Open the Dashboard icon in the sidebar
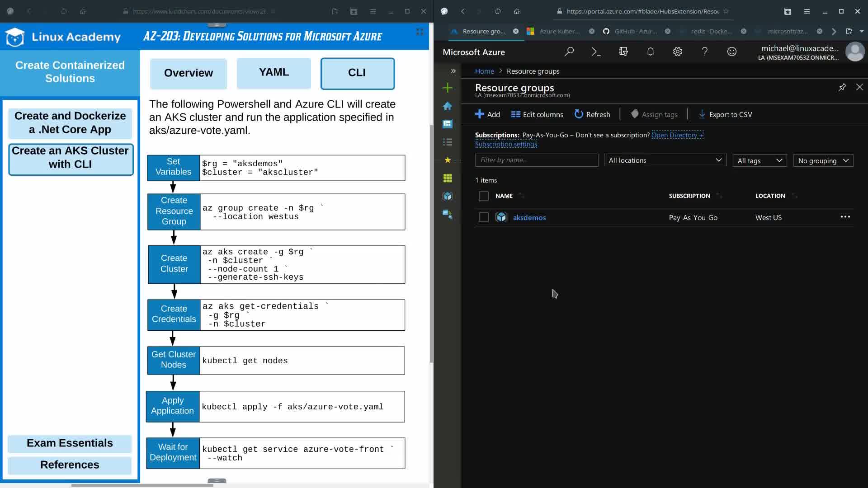 (x=448, y=124)
